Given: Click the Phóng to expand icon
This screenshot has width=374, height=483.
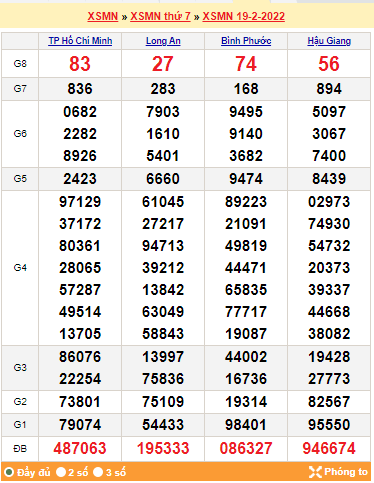Looking at the screenshot, I should coord(315,472).
